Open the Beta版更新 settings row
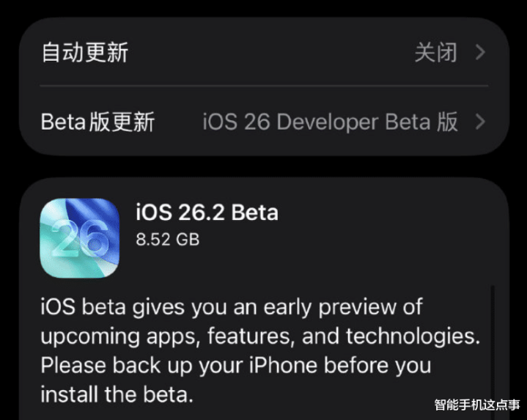Image resolution: width=527 pixels, height=420 pixels. 97,122
